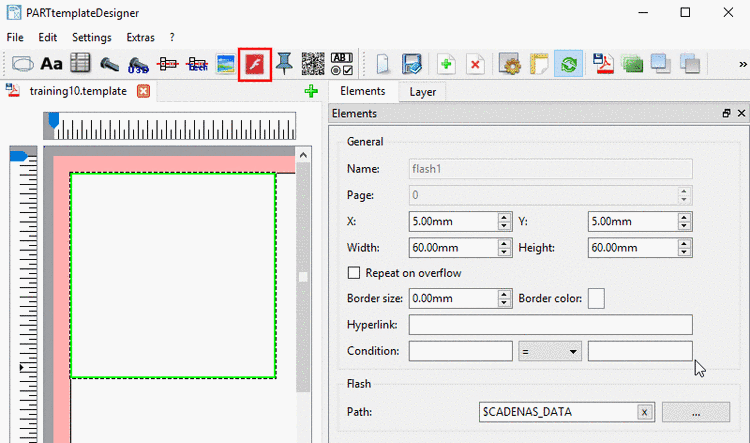Open the Edit menu

[48, 37]
